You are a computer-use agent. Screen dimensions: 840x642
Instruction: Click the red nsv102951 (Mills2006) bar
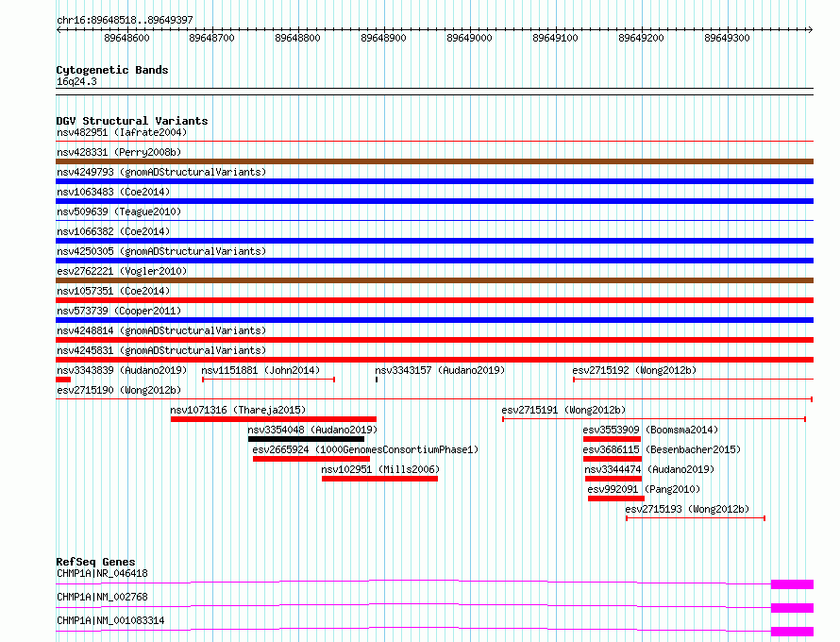pyautogui.click(x=379, y=479)
